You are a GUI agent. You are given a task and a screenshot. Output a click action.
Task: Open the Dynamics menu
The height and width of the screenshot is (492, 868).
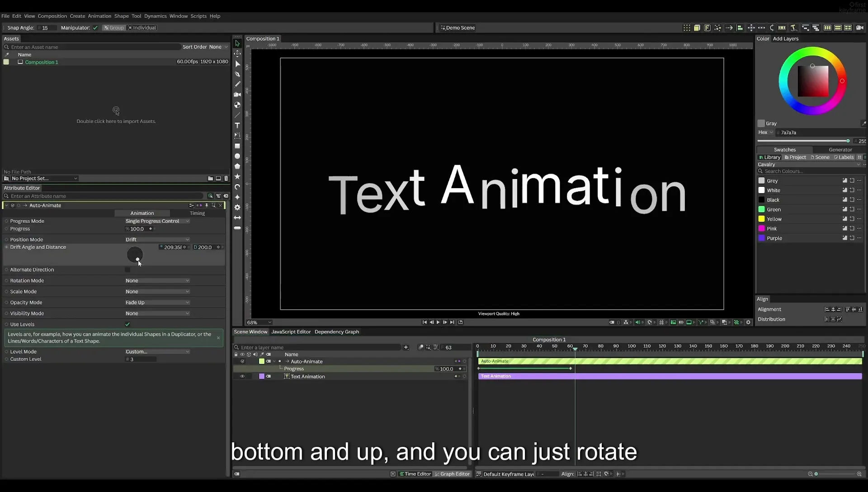click(x=155, y=16)
